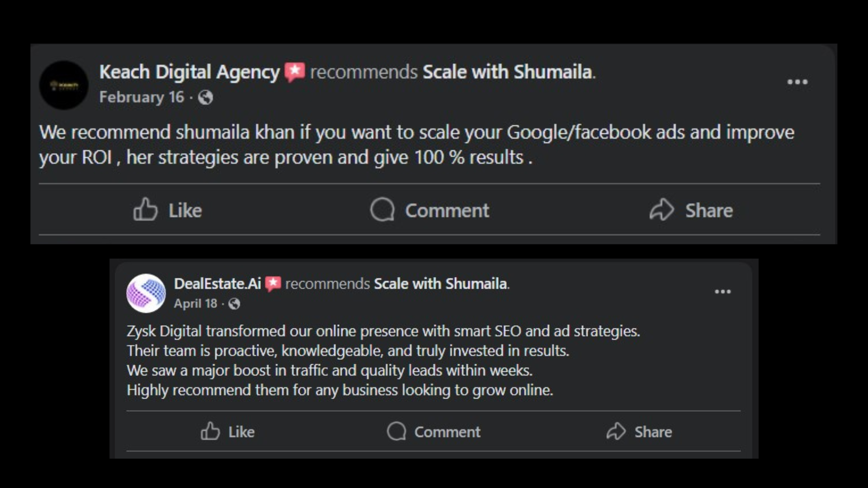Screen dimensions: 868x488
Task: Click the Scale with Shumaila link in Keach post
Action: point(507,72)
